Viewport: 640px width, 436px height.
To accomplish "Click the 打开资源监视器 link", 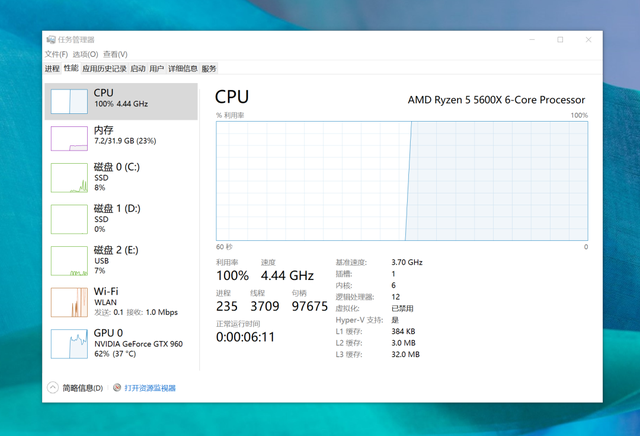I will coord(150,388).
